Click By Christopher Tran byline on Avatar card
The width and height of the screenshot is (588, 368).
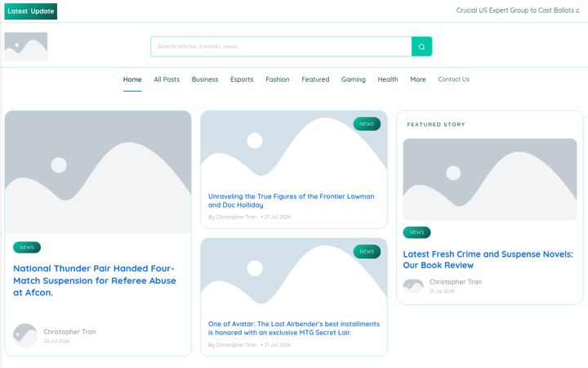tap(233, 345)
